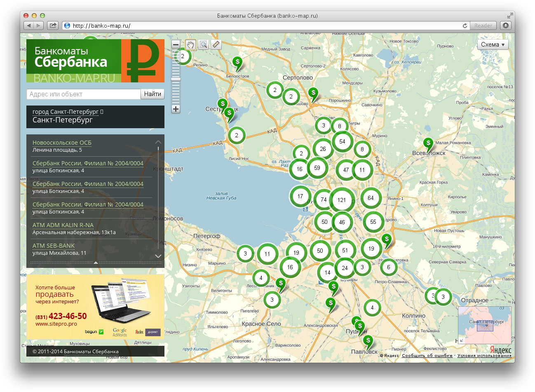Open Новооскольское ОСБ list entry
This screenshot has width=535, height=392.
coord(62,143)
